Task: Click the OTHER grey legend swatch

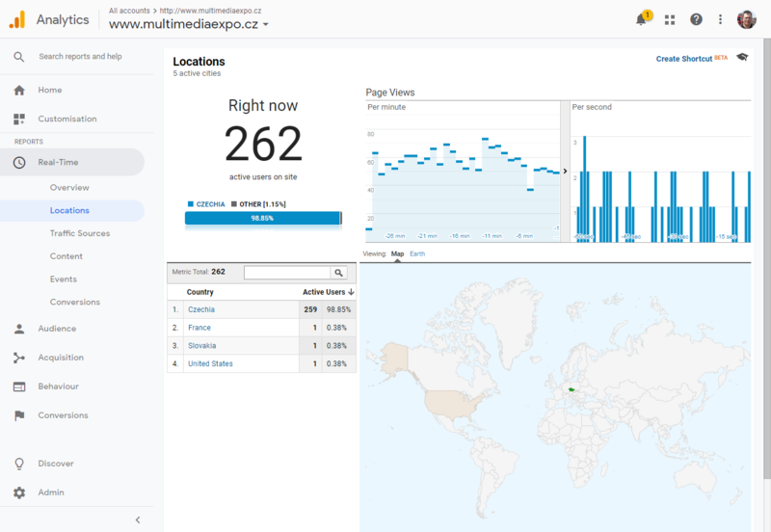Action: pos(234,204)
